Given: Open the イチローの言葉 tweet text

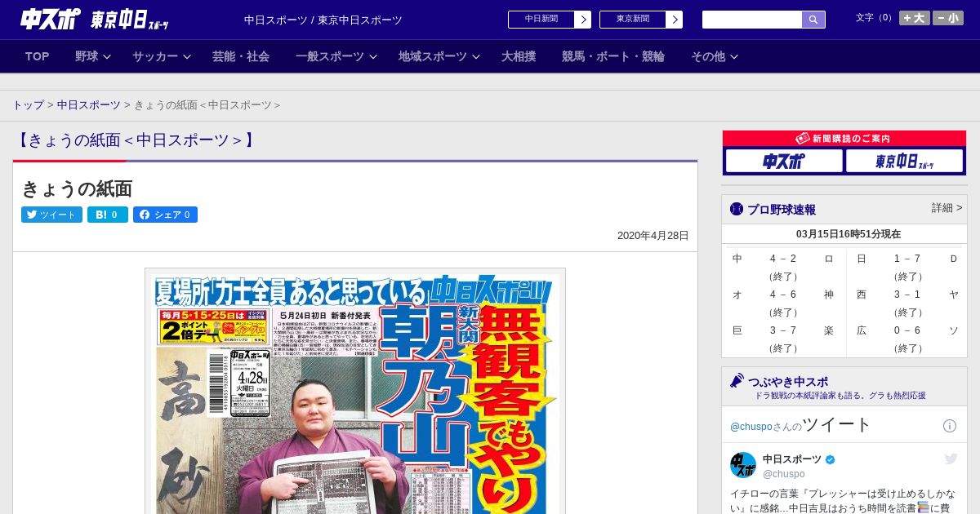Looking at the screenshot, I should 844,501.
